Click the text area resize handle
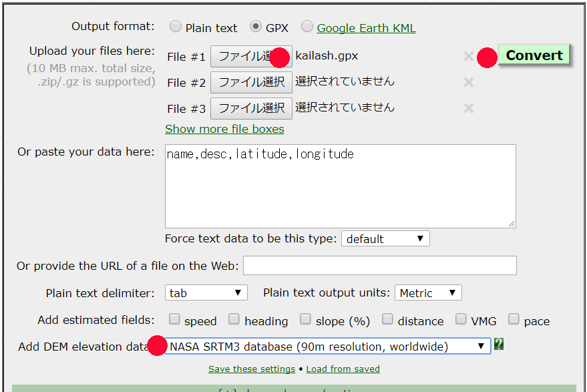This screenshot has width=587, height=392. click(512, 224)
